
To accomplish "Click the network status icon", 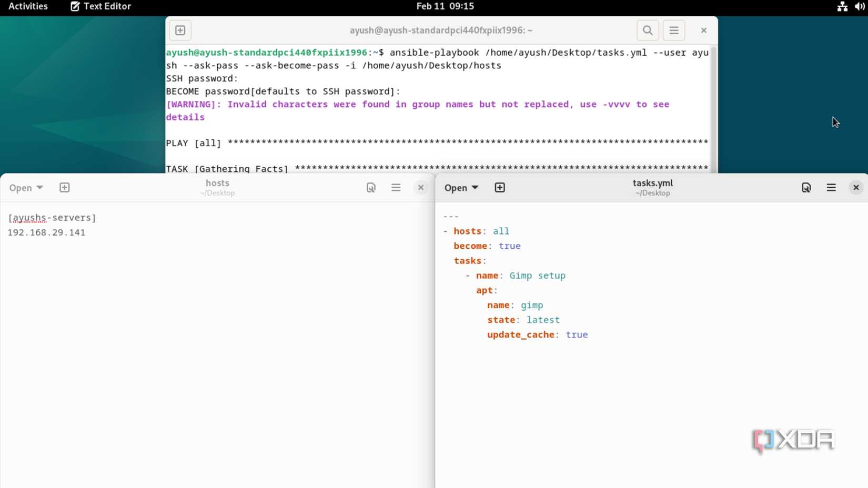I will click(x=842, y=6).
